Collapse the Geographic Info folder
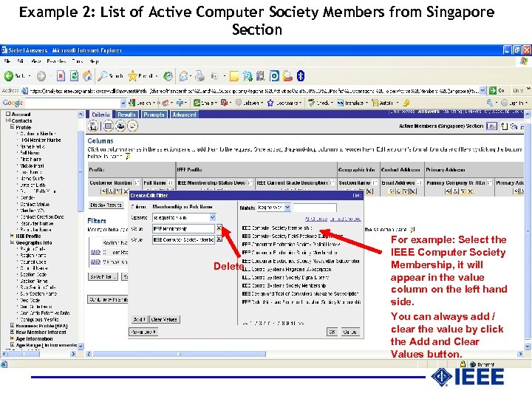This screenshot has height=399, width=532. coord(12,242)
